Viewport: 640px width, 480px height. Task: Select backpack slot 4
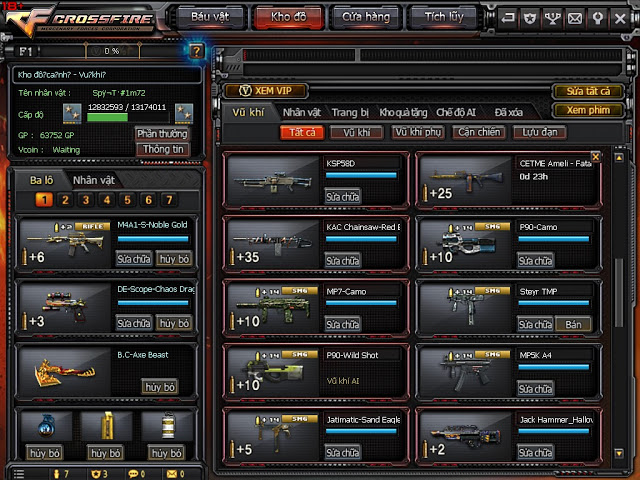pyautogui.click(x=107, y=200)
